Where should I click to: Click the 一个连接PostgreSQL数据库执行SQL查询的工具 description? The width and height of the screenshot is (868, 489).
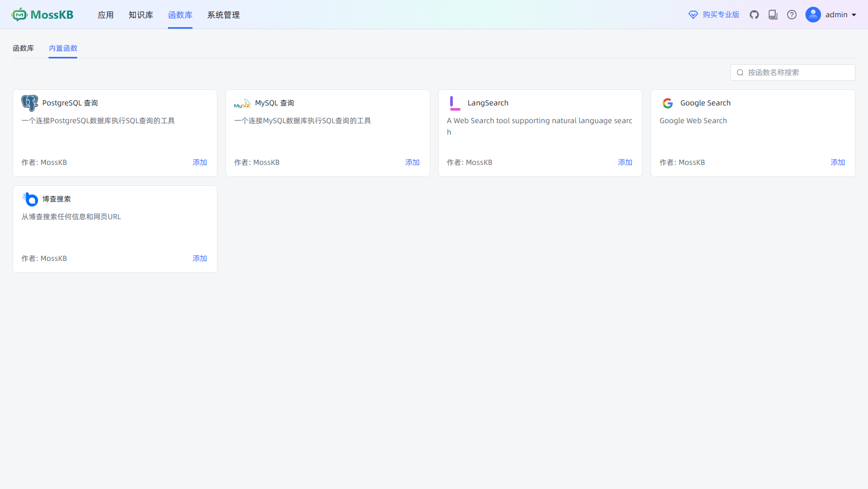98,121
